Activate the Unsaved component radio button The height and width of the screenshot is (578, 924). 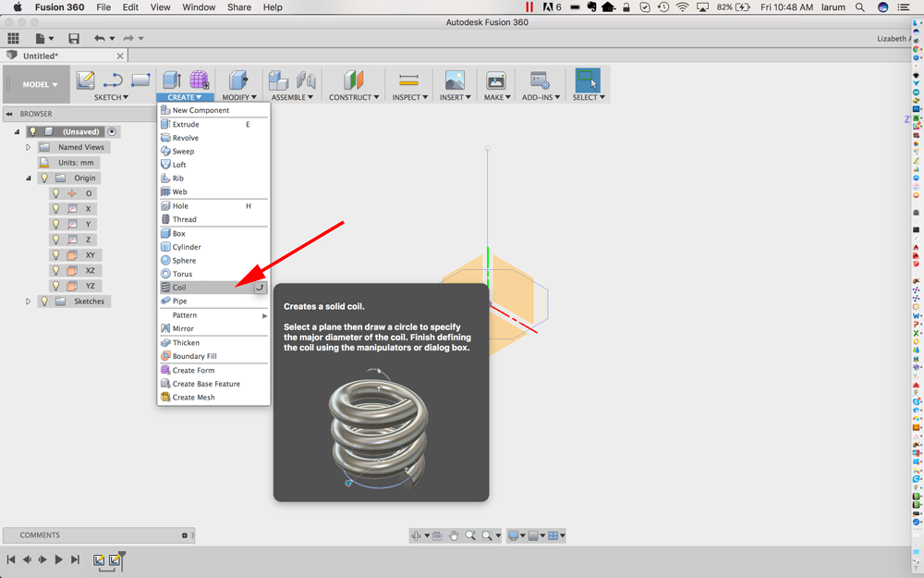pyautogui.click(x=112, y=131)
